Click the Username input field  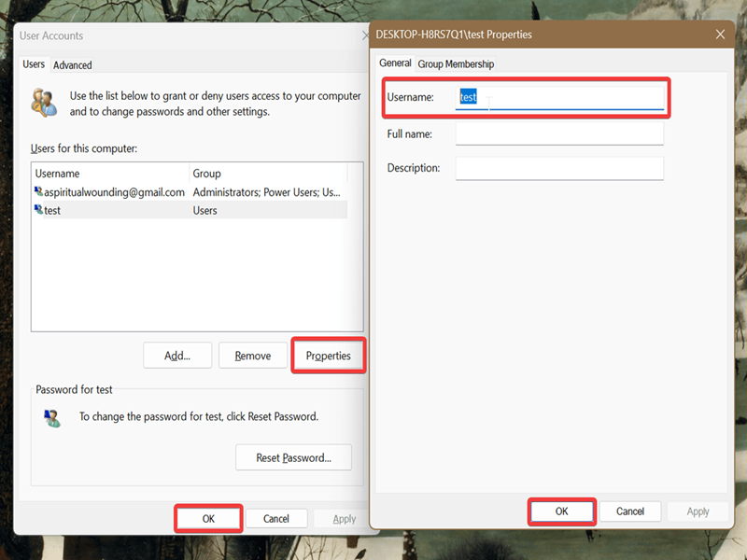pyautogui.click(x=559, y=97)
